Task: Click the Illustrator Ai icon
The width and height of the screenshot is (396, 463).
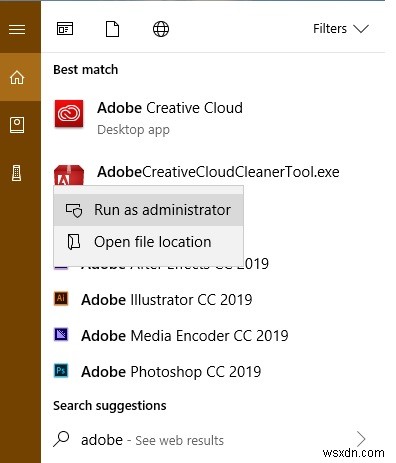Action: coord(61,298)
